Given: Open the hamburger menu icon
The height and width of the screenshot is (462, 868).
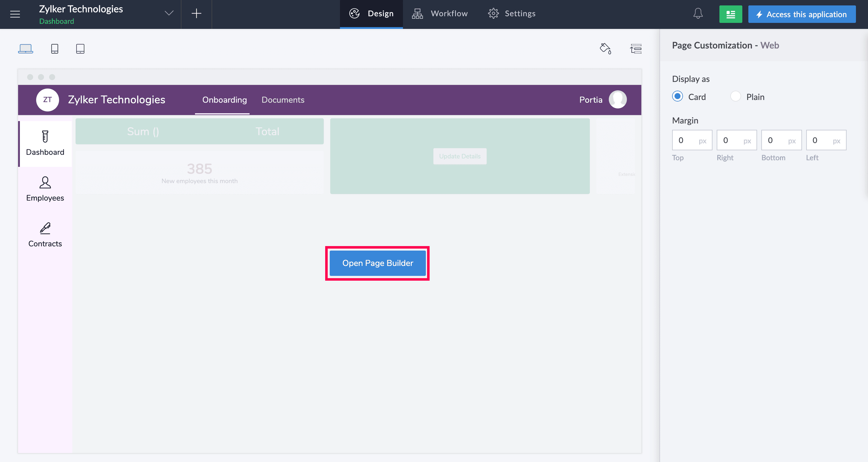Looking at the screenshot, I should pos(15,14).
